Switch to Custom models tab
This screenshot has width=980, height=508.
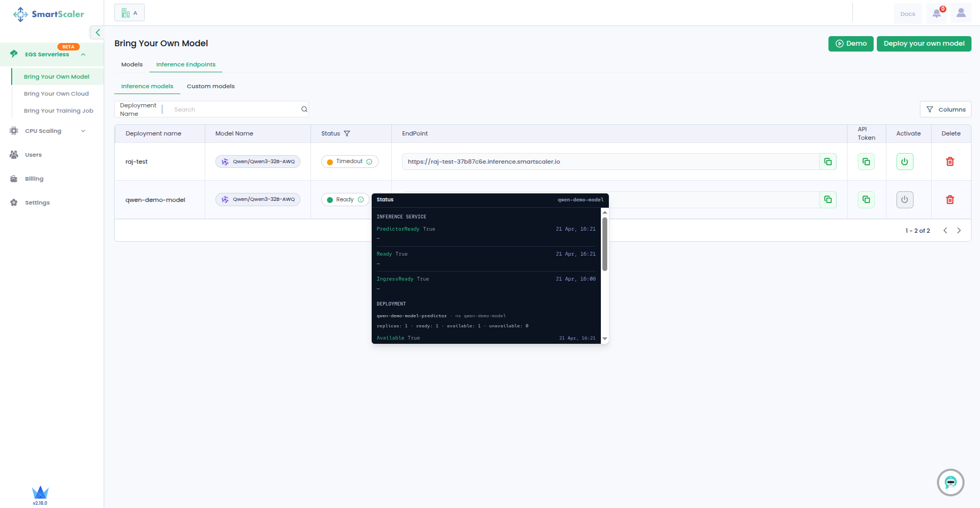211,86
